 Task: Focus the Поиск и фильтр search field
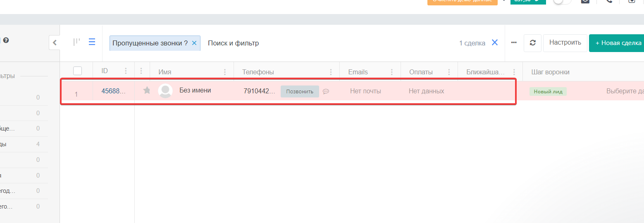233,43
